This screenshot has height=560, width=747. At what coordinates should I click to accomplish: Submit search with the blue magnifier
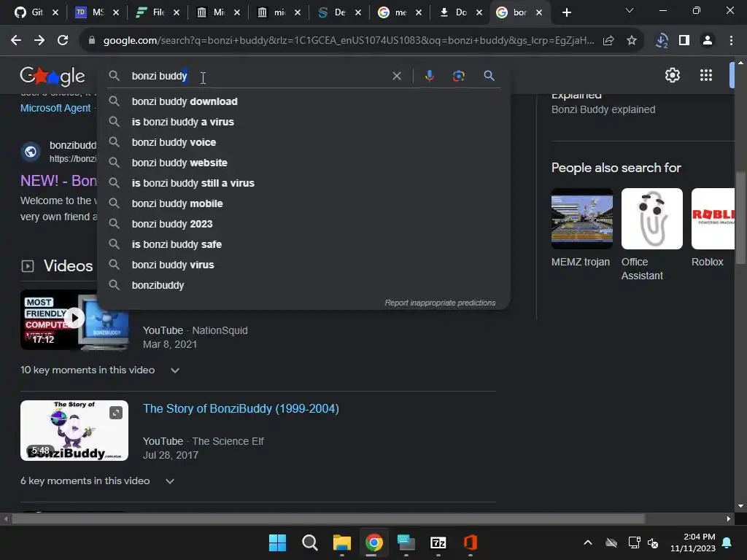489,76
